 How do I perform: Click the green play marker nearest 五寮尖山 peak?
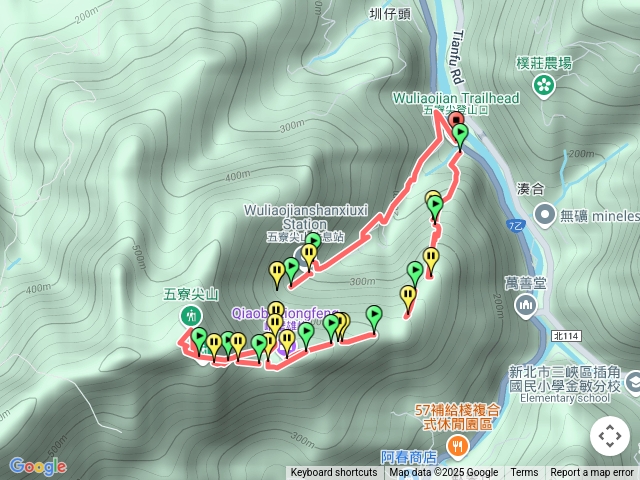click(199, 338)
